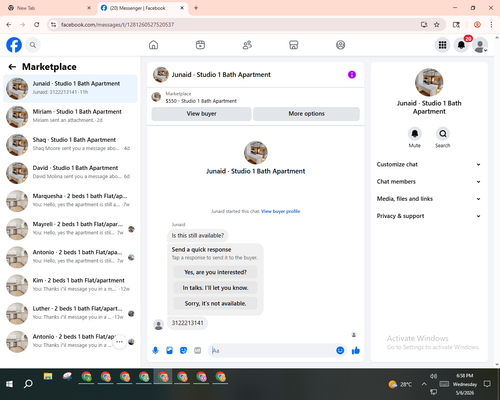
Task: Open a new browser tab
Action: 196,8
